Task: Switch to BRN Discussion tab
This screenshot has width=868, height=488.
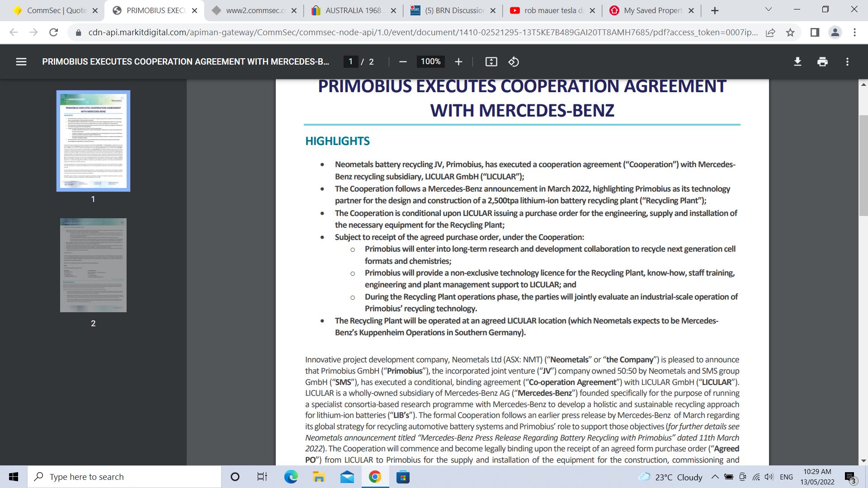Action: [x=454, y=10]
